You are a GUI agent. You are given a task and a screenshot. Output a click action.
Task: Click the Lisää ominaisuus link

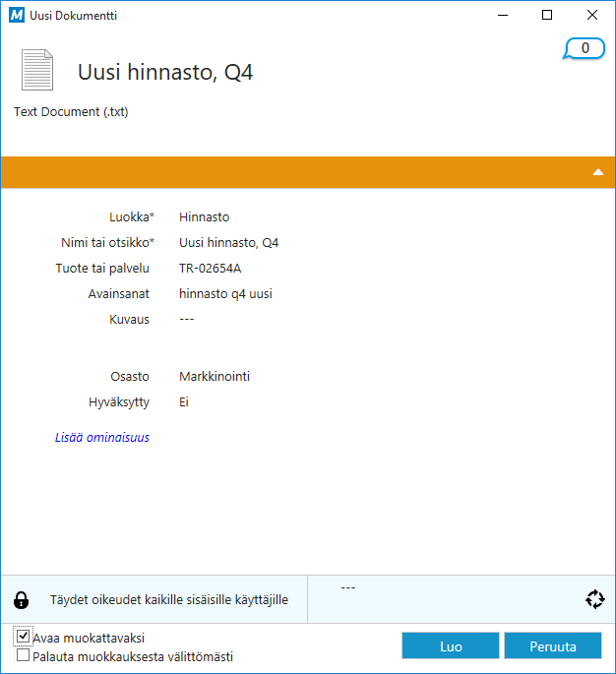pos(102,437)
